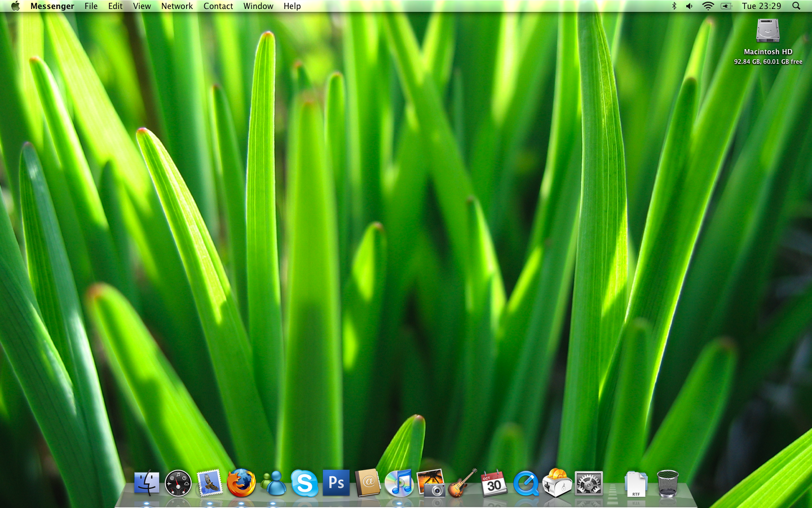
Task: Launch Skype from the Dock
Action: pos(304,484)
